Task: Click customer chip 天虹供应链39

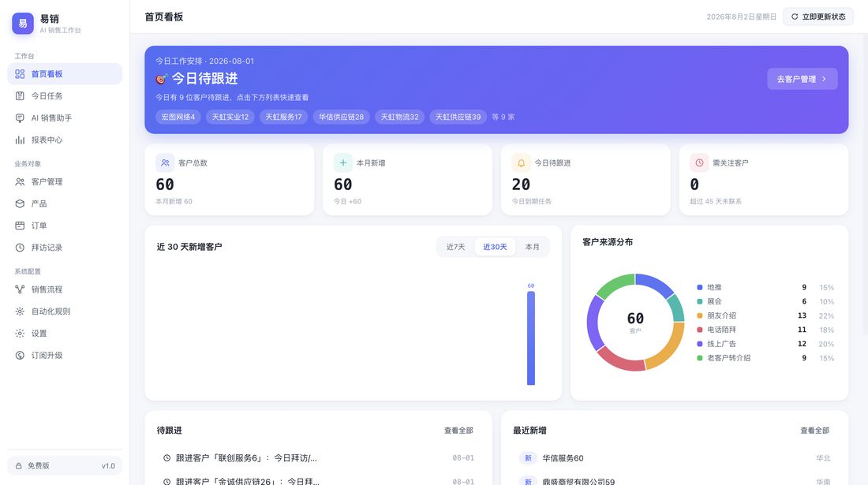Action: (458, 117)
